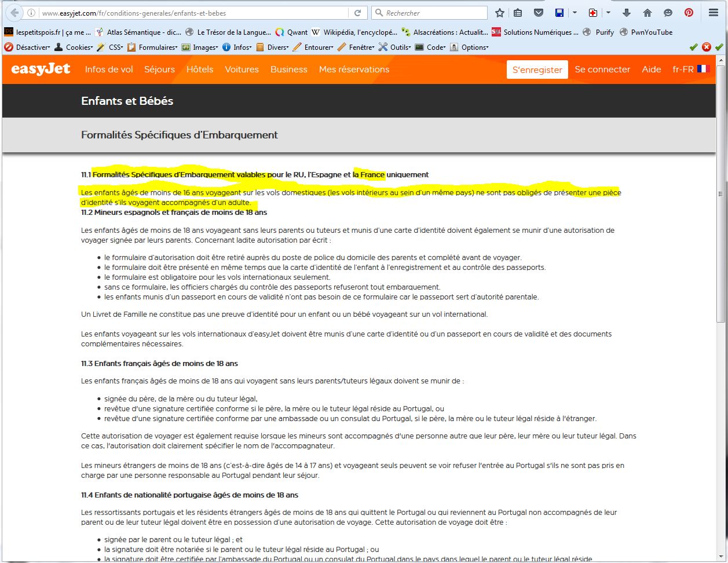
Task: Click the red error X icon in developer toolbar
Action: point(706,47)
